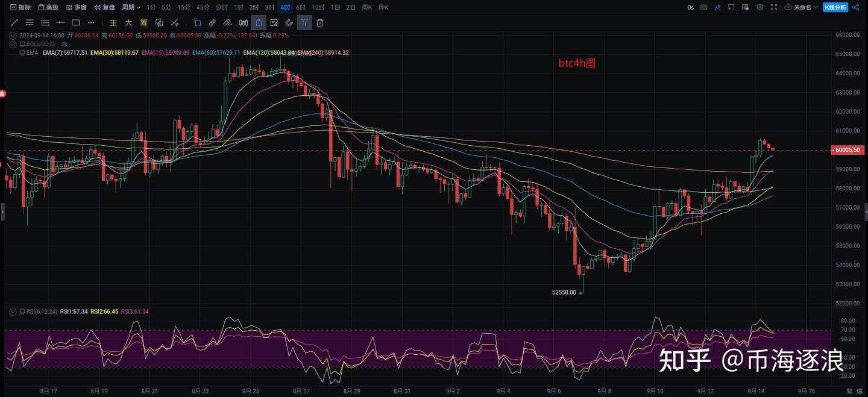Toggle the RSI alert bell
Screen dimensions: 868x397
(22, 311)
